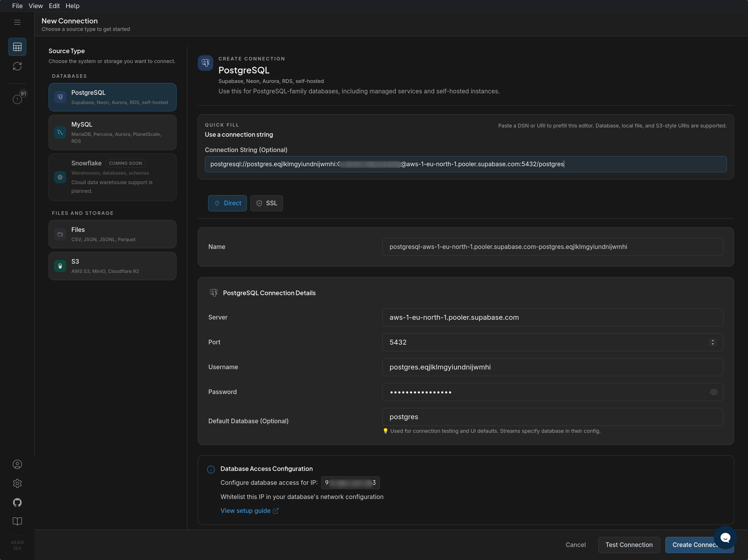Click the Snowflake snowflake icon
The width and height of the screenshot is (748, 560).
[x=60, y=177]
